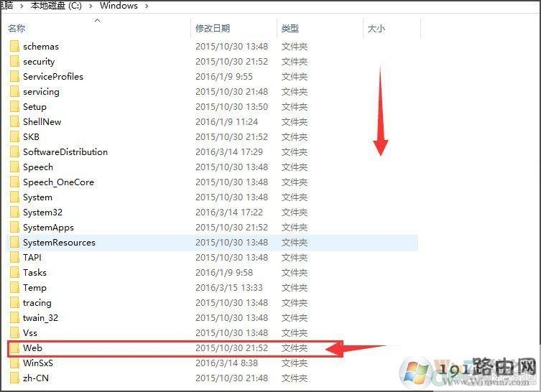This screenshot has width=541, height=392.
Task: Click the SystemResources folder icon
Action: point(14,243)
